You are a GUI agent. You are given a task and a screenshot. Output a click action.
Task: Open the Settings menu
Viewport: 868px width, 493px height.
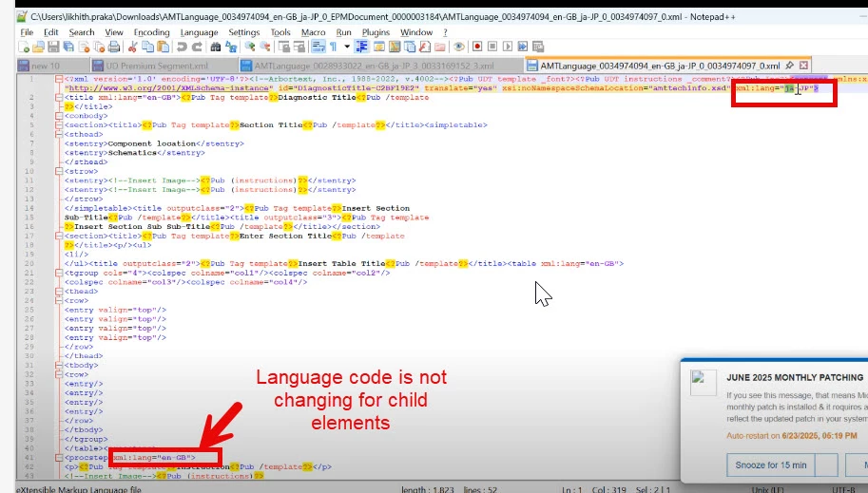pyautogui.click(x=244, y=32)
